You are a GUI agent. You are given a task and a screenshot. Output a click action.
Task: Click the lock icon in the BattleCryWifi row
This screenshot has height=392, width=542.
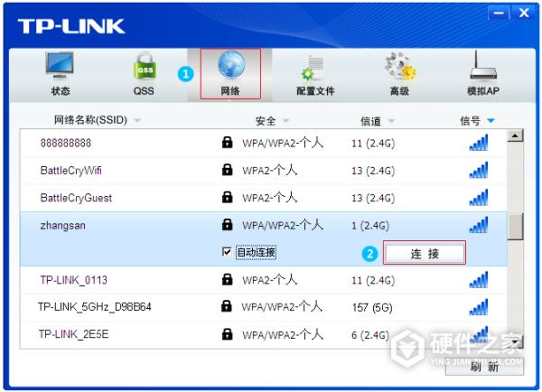point(227,170)
